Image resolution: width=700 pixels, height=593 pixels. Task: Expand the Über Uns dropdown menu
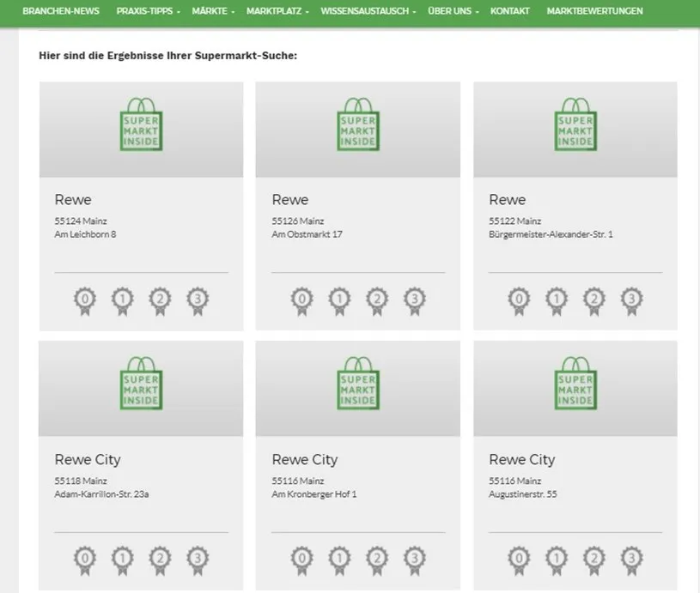453,11
